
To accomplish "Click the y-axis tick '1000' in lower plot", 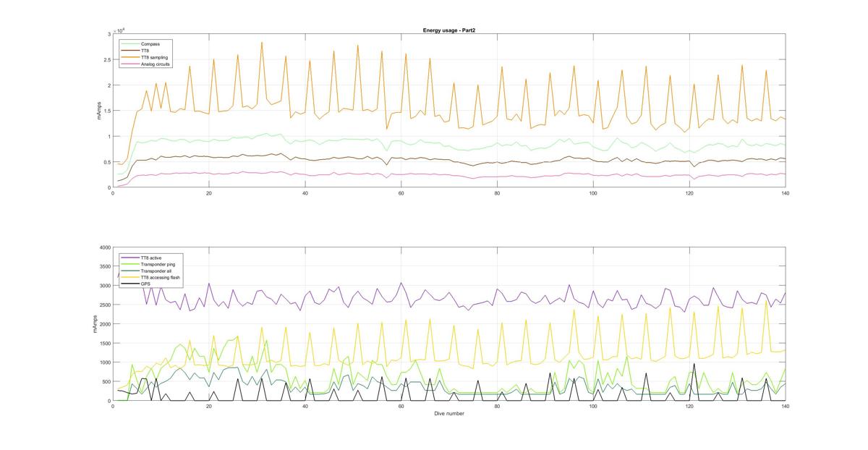I will [105, 362].
